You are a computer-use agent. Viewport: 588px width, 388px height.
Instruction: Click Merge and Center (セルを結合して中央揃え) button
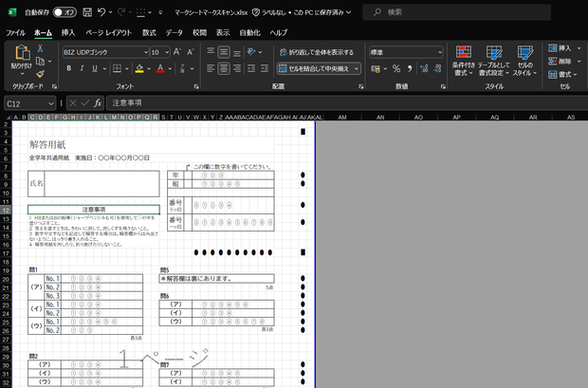point(314,68)
